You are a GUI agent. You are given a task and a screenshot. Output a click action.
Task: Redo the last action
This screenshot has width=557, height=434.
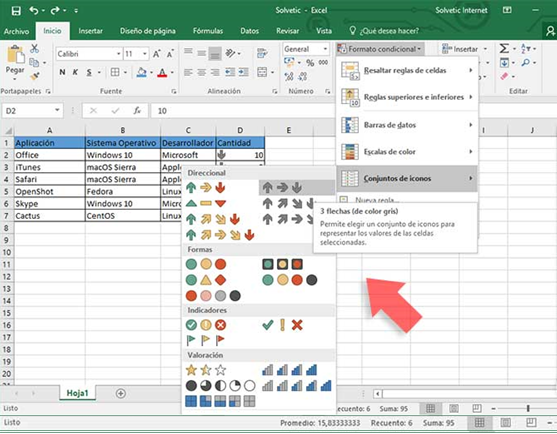[55, 11]
